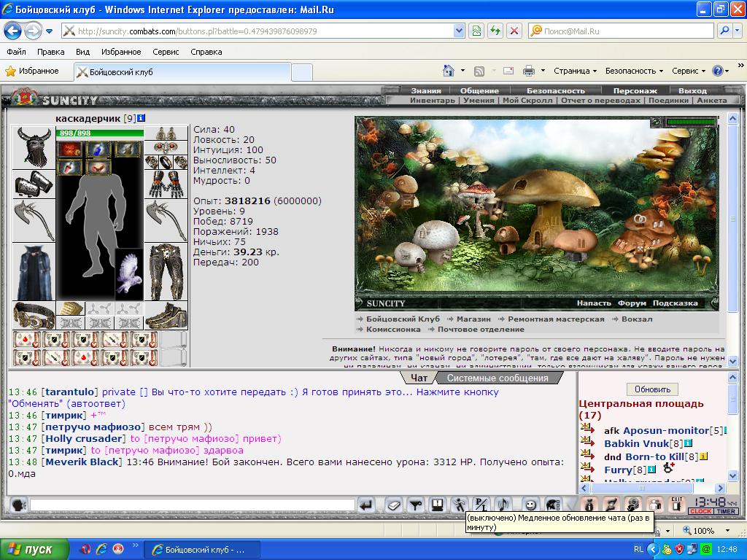The image size is (747, 560).
Task: Click the green 898/898 health bar
Action: click(100, 133)
